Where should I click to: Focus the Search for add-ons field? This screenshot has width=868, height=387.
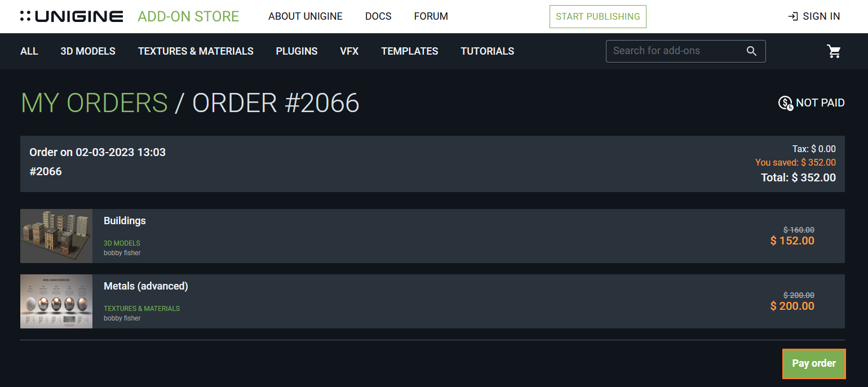[685, 51]
